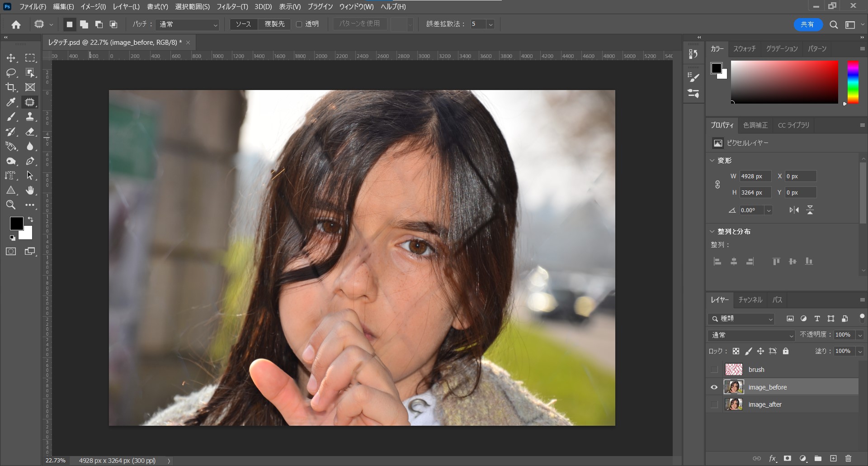Open the 誤差拡散法 value dropdown

[491, 24]
